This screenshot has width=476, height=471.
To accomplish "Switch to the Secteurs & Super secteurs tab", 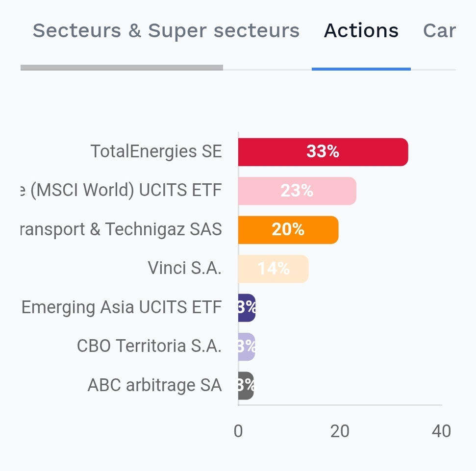I will coord(166,31).
